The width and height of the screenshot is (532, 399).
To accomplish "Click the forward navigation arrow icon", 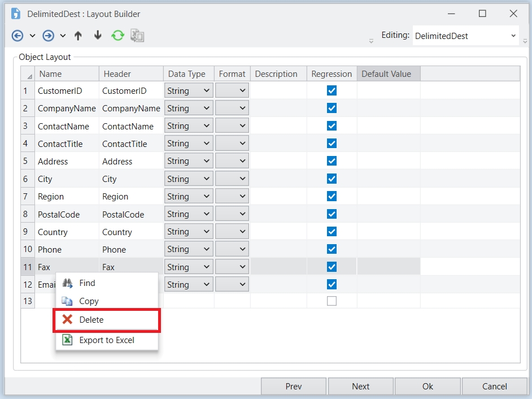I will pyautogui.click(x=49, y=36).
